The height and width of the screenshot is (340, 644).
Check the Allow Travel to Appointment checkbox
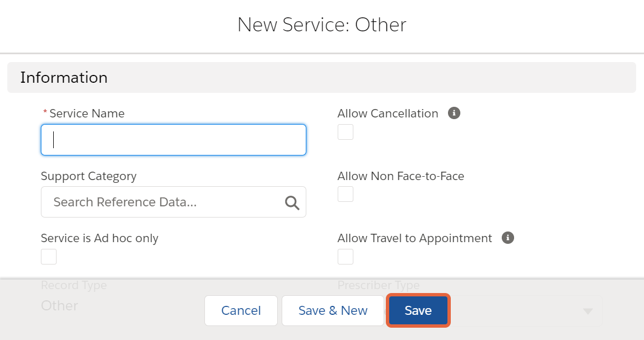coord(346,257)
